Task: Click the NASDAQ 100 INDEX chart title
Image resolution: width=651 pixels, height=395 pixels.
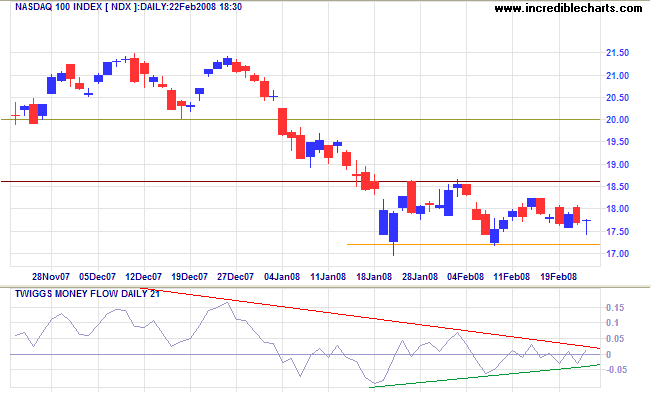Action: [x=128, y=7]
